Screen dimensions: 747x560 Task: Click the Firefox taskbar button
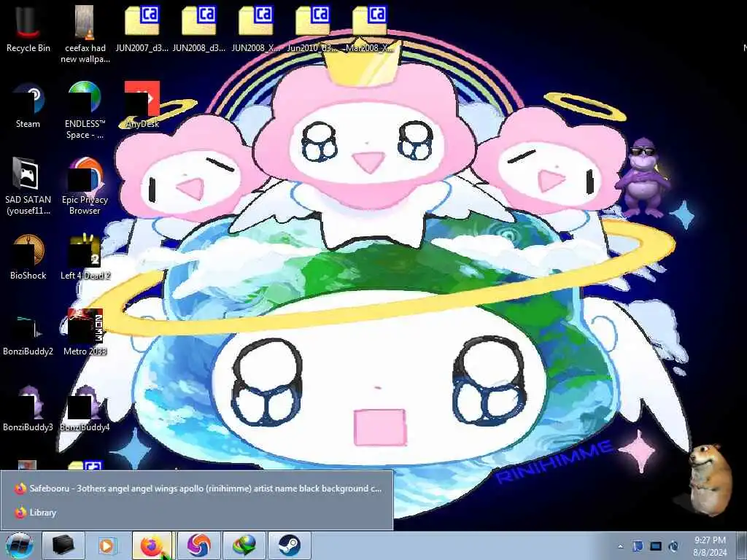click(152, 545)
